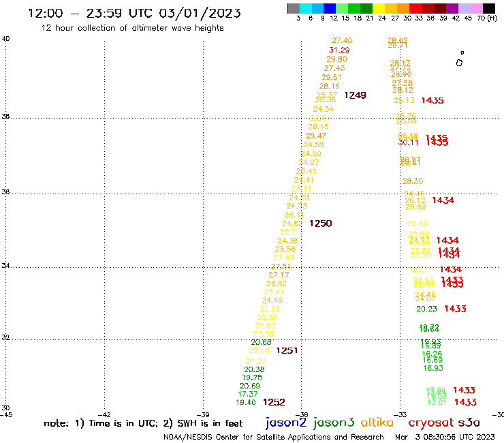Click the gray 3 ft legend swatch
Viewport: 504px width, 443px height.
(x=294, y=8)
